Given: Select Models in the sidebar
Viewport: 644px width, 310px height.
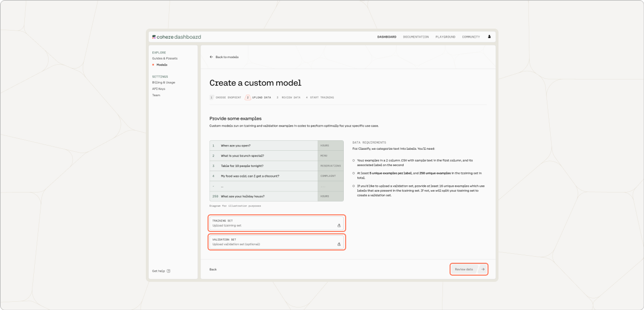Looking at the screenshot, I should tap(162, 65).
